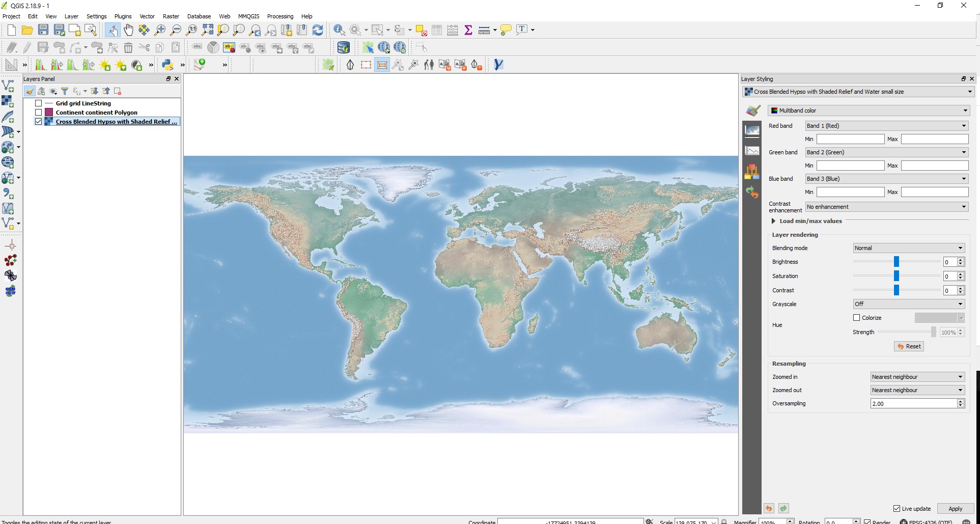Image resolution: width=980 pixels, height=524 pixels.
Task: Open the Raster menu
Action: tap(171, 16)
